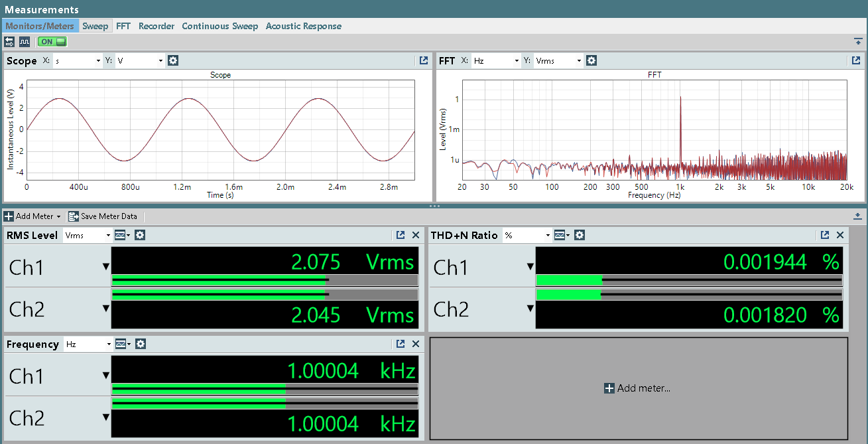The height and width of the screenshot is (444, 868).
Task: Click the RMS Level Ch1 bar graph
Action: pyautogui.click(x=265, y=279)
